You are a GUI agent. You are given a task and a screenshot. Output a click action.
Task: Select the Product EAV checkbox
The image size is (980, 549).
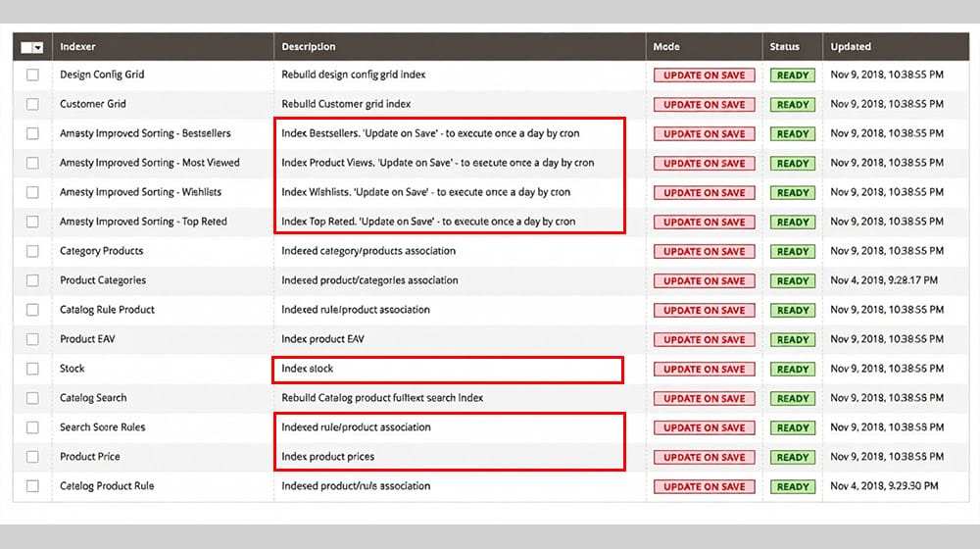click(x=32, y=339)
